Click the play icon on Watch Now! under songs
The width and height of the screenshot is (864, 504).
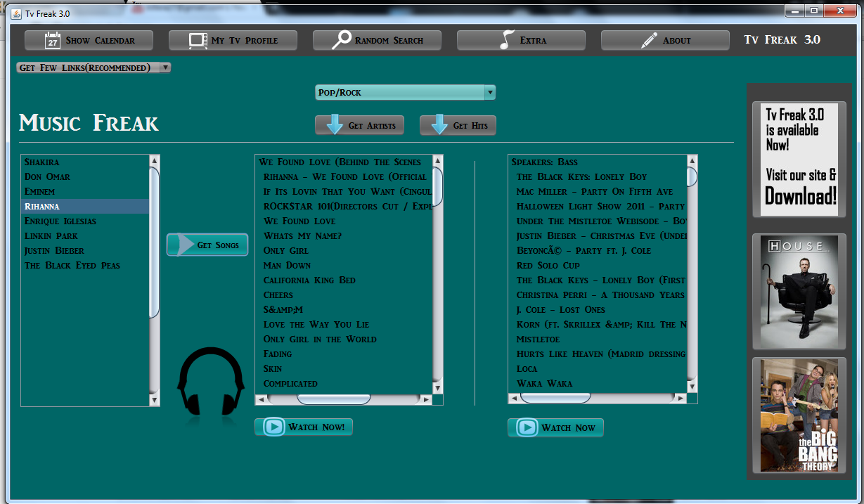pos(273,427)
